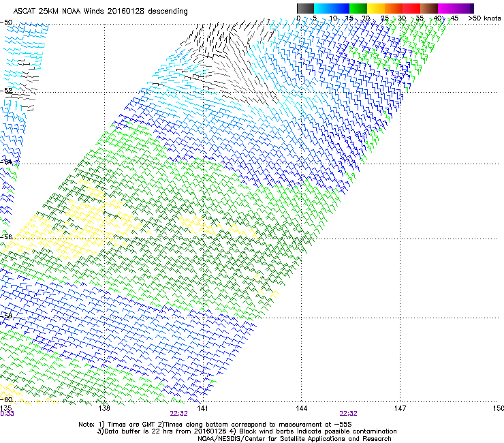504x443 pixels.
Task: Click the 141 longitude label
Action: point(202,408)
